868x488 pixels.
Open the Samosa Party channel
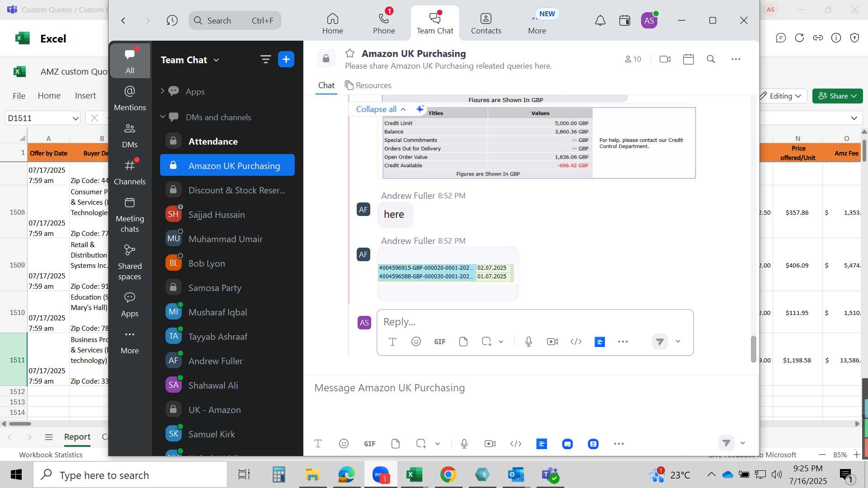click(x=227, y=288)
